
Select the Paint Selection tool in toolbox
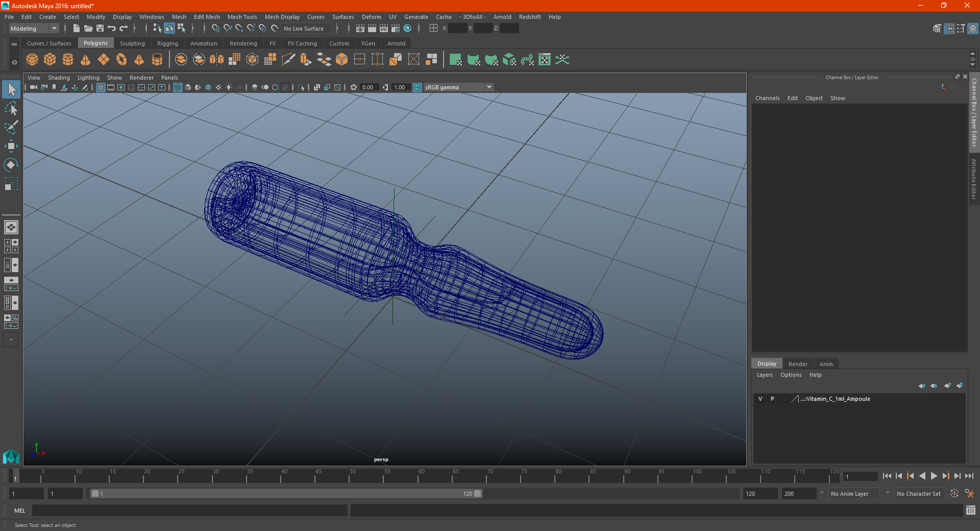11,127
